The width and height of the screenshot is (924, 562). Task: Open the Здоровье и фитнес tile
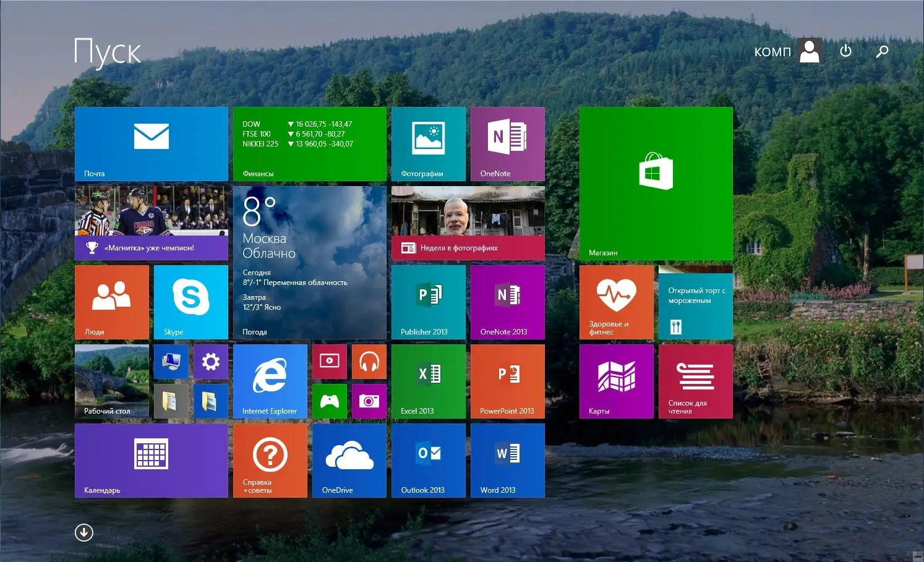(x=617, y=302)
